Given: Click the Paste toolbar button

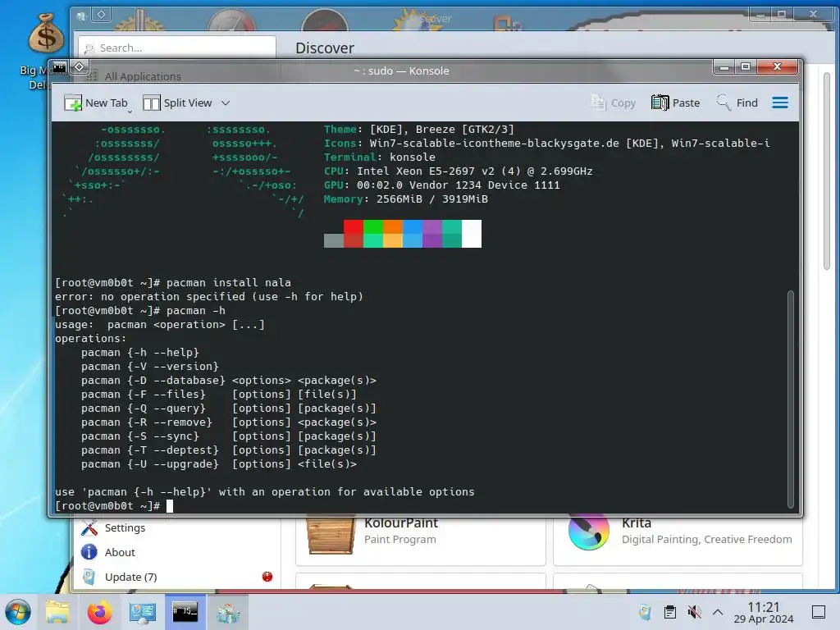Looking at the screenshot, I should click(676, 103).
